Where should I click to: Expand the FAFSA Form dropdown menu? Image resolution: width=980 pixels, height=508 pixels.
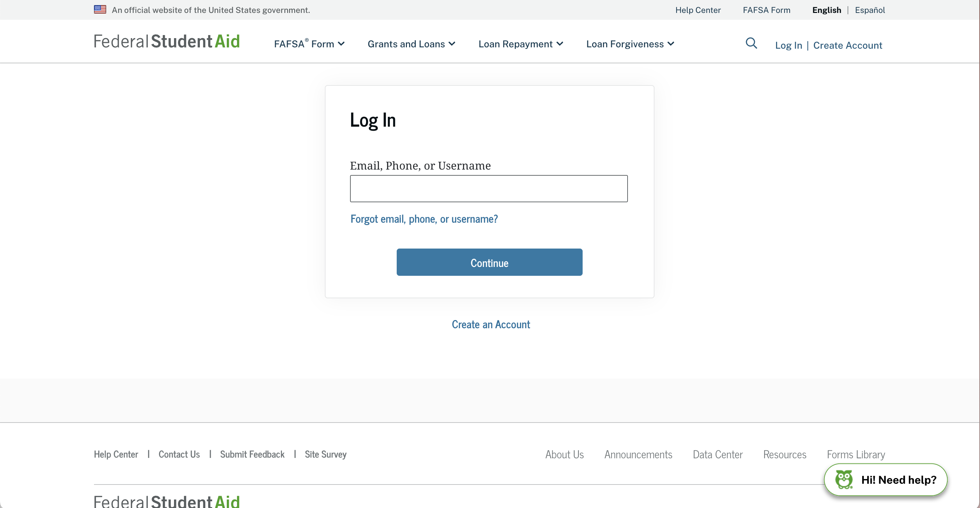309,44
